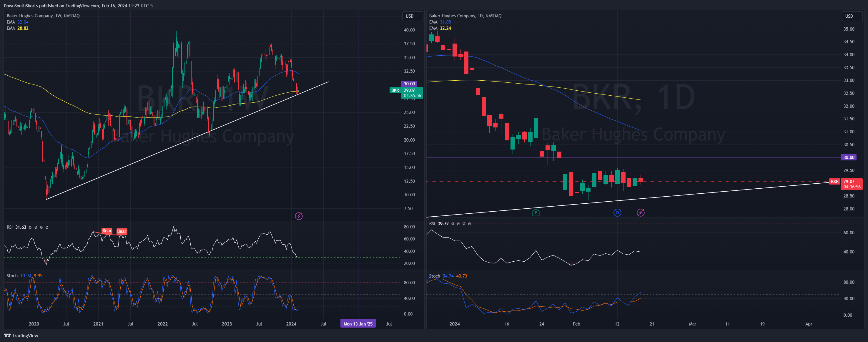Click the 35.00 price on daily price scale
Image resolution: width=868 pixels, height=342 pixels.
pos(849,29)
